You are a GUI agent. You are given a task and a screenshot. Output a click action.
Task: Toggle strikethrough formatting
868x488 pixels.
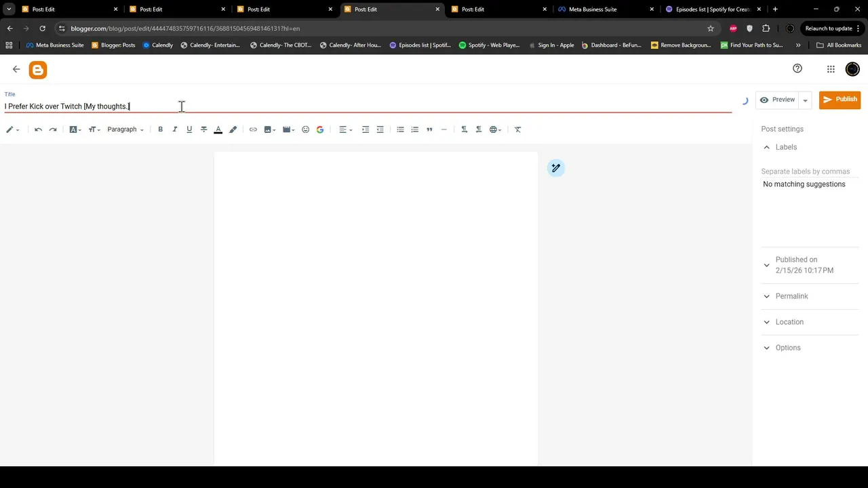click(x=203, y=129)
